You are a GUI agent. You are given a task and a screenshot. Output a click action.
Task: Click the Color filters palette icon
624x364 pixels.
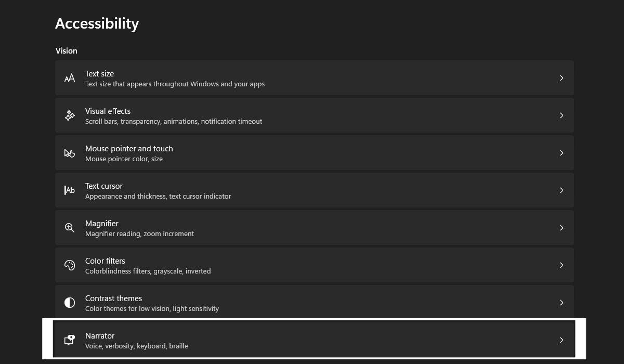[x=70, y=265]
